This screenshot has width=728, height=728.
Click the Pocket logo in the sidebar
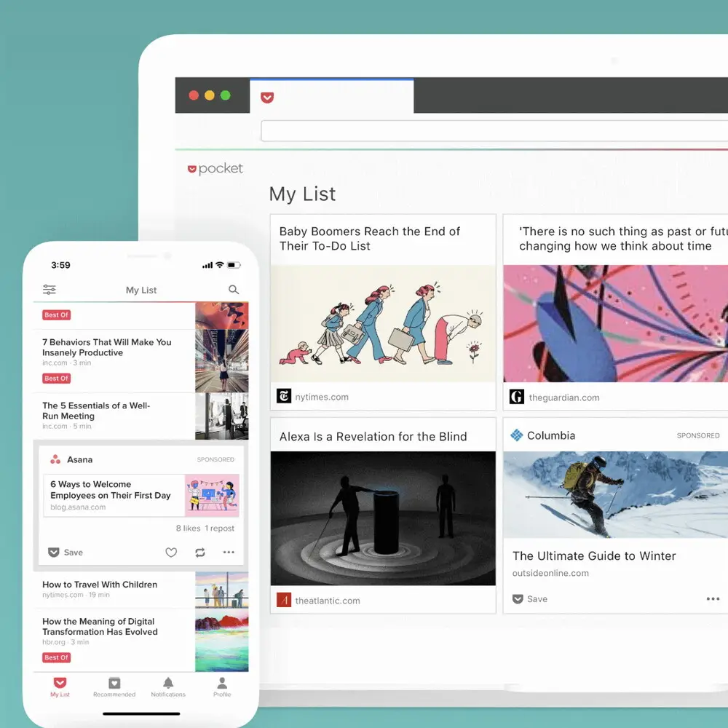(215, 169)
